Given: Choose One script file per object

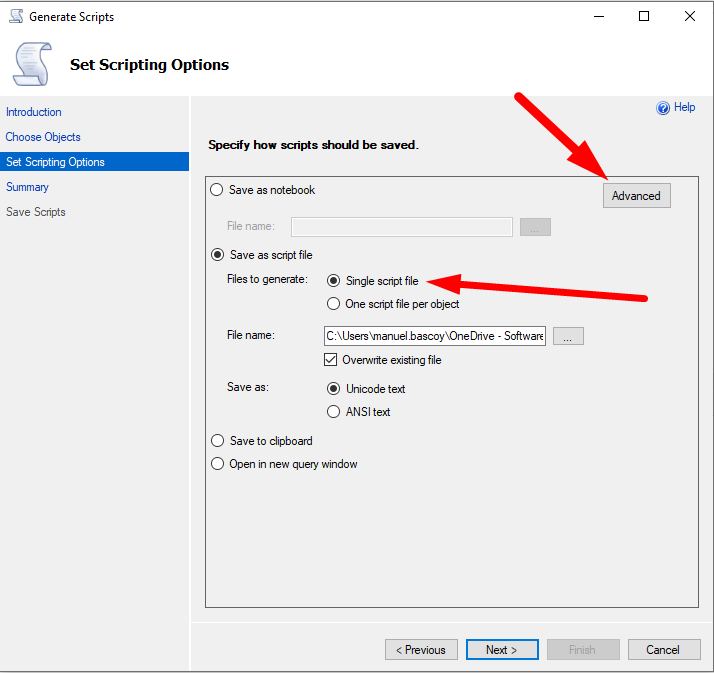Looking at the screenshot, I should 334,304.
